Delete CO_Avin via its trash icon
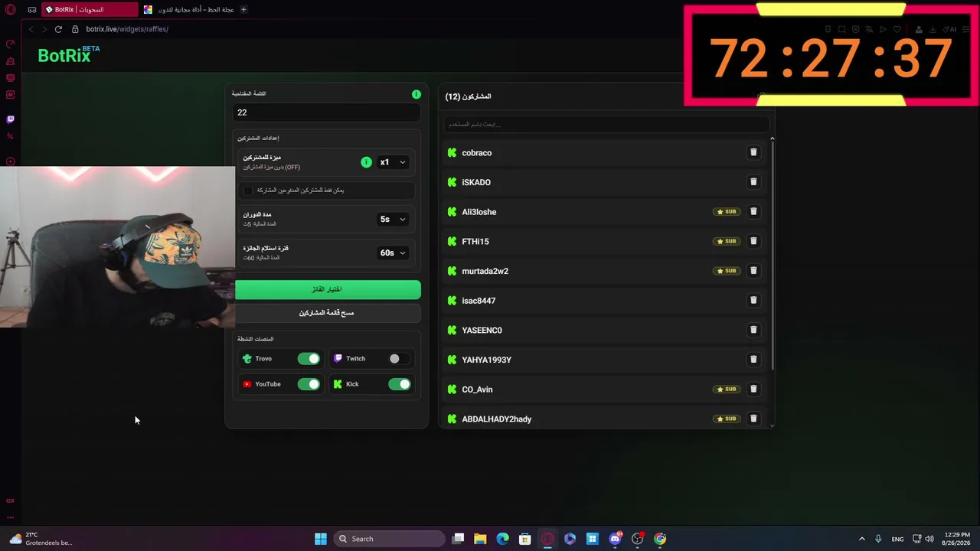Image resolution: width=980 pixels, height=551 pixels. [x=753, y=389]
